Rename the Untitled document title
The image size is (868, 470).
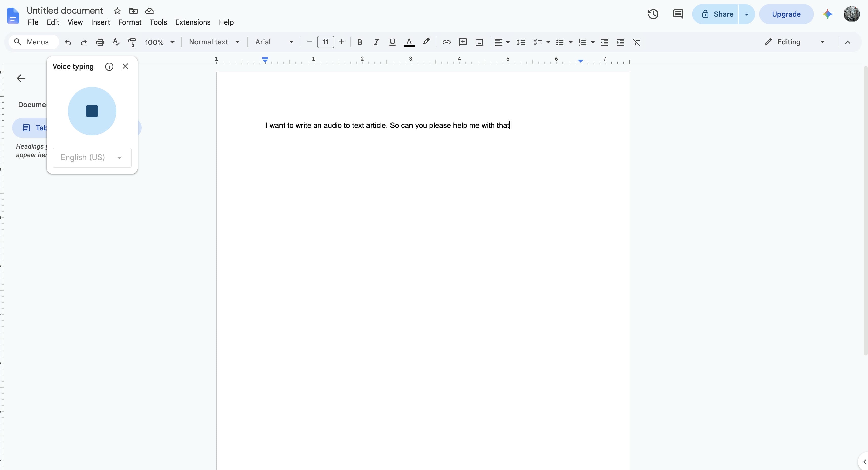coord(65,11)
